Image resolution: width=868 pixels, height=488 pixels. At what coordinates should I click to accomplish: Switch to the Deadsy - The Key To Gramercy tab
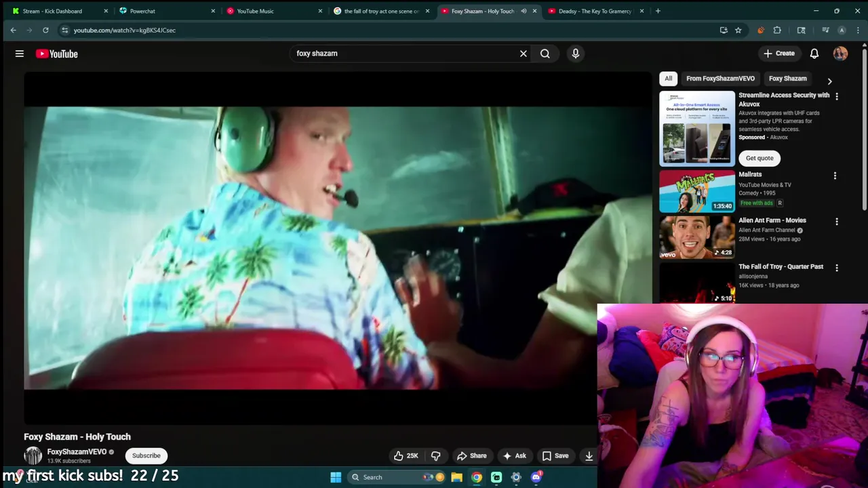[x=594, y=11]
